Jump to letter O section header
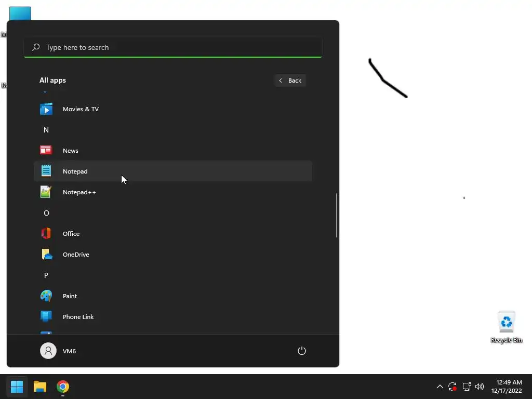This screenshot has height=399, width=532. point(46,213)
